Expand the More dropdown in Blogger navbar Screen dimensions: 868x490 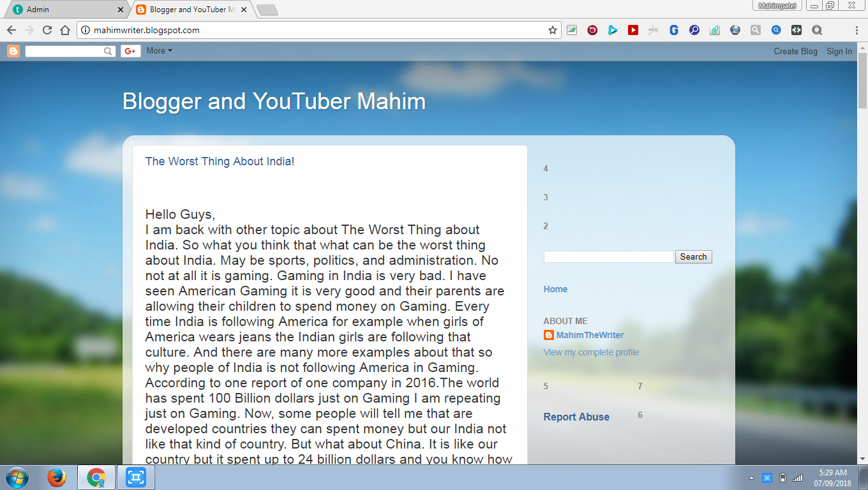(x=159, y=51)
